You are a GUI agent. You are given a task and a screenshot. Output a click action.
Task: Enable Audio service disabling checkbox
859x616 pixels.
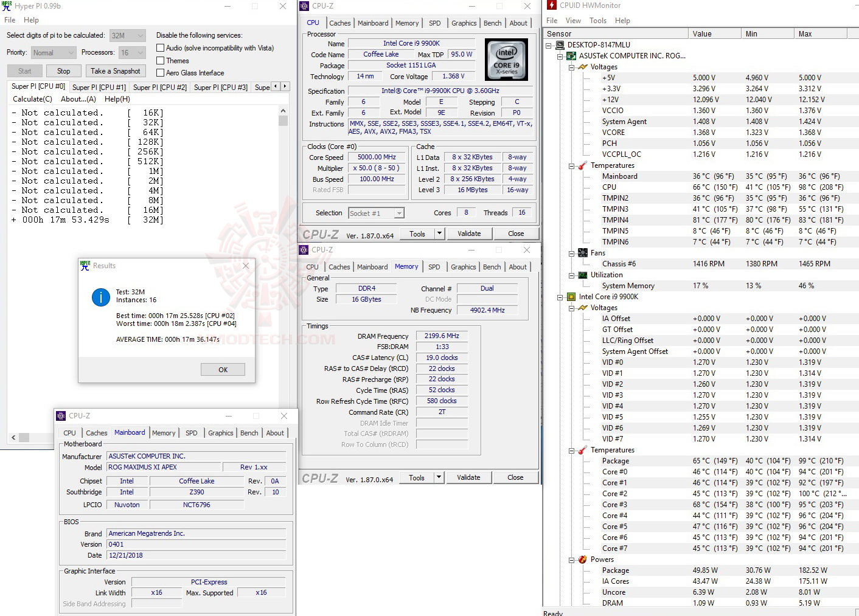(161, 48)
